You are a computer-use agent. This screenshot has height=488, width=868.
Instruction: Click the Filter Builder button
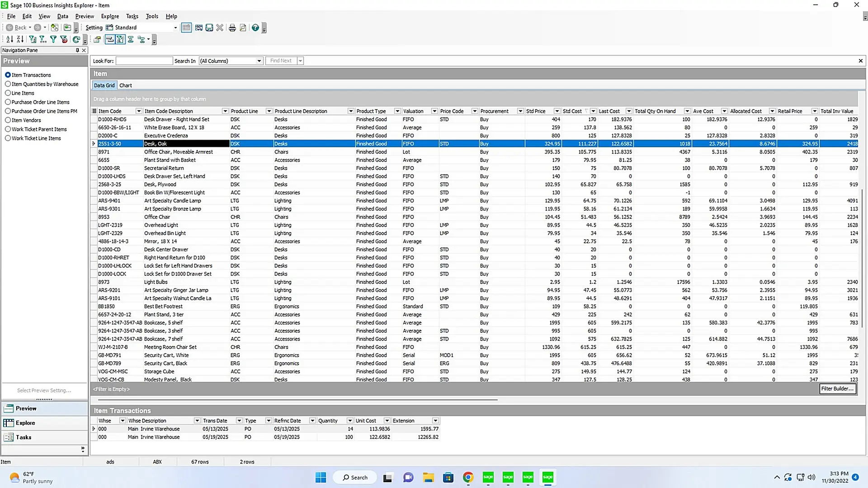click(837, 389)
